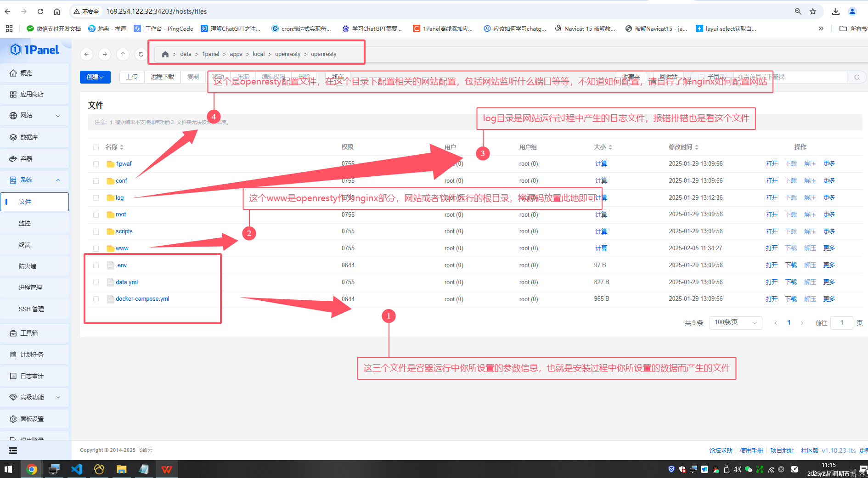
Task: Check the .env row checkbox
Action: point(96,265)
